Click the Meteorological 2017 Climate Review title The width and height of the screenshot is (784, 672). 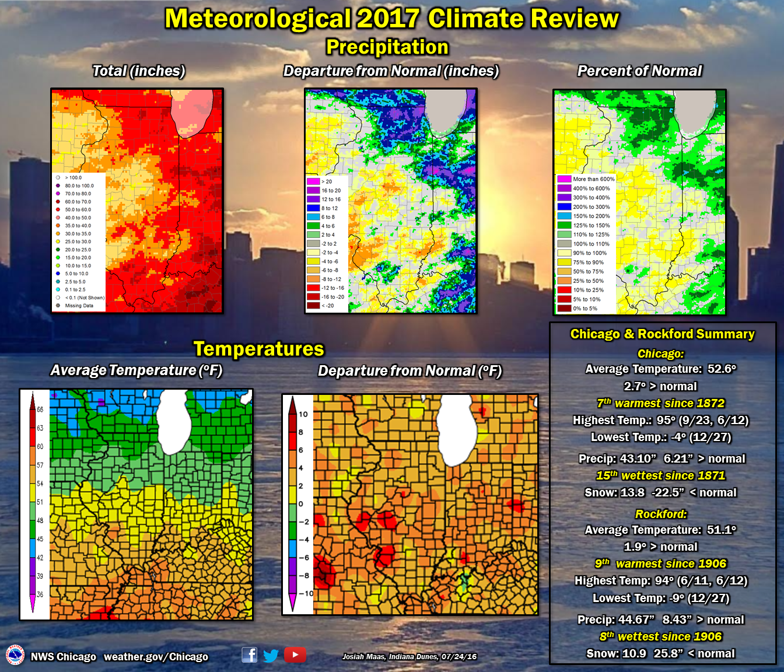391,19
